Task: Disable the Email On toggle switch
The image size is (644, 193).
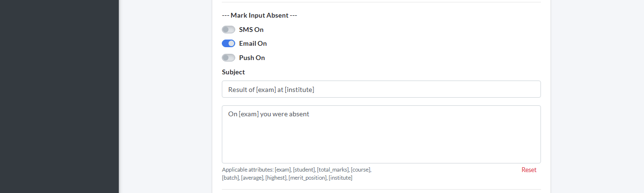Action: click(x=229, y=43)
